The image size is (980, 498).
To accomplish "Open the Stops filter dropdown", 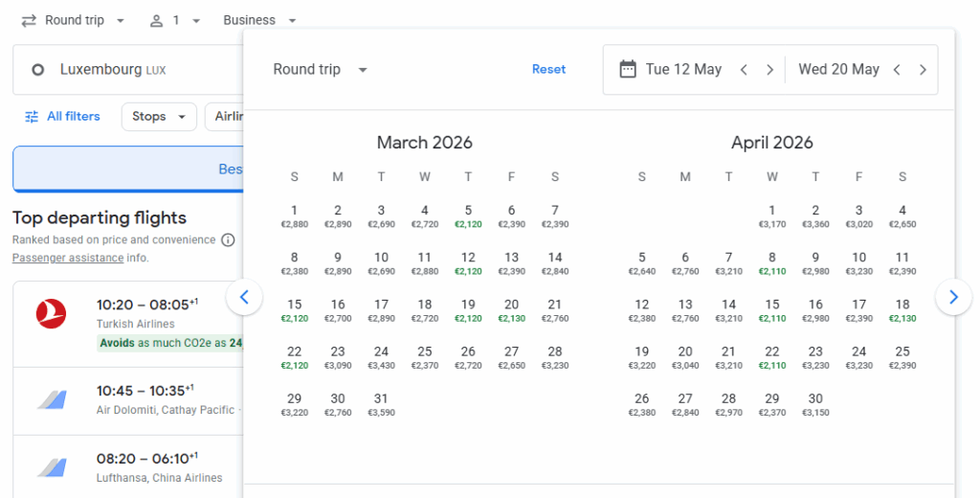I will [x=159, y=117].
